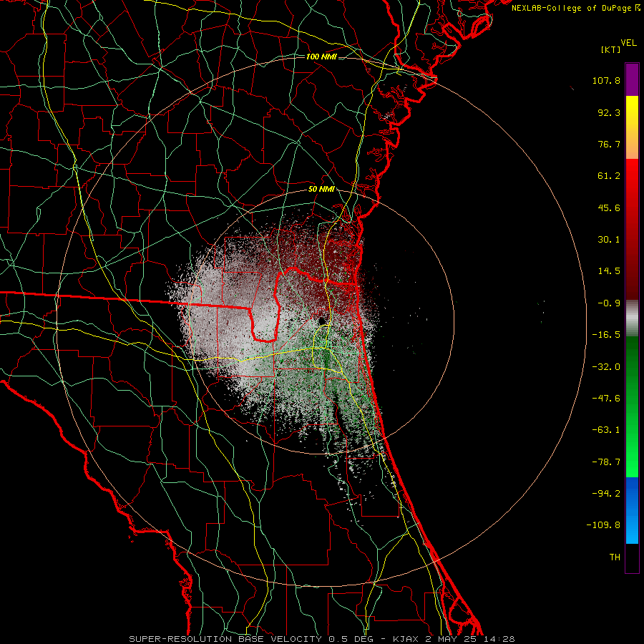
Task: Click the 14.5 legend value
Action: 609,271
